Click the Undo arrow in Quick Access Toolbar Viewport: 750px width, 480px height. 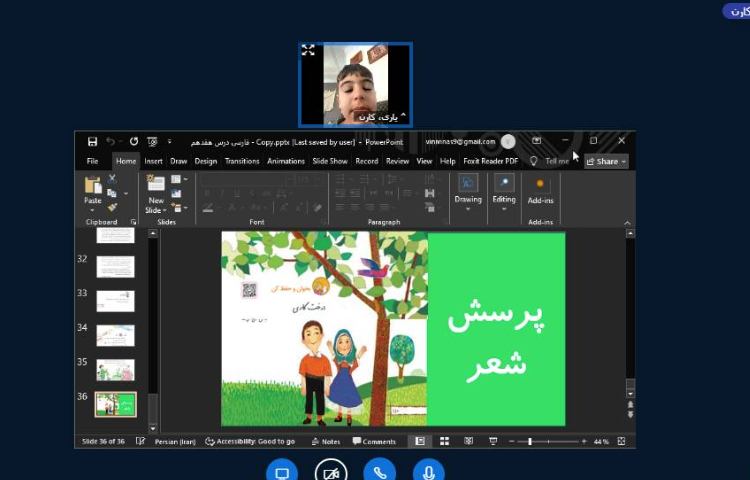(x=110, y=142)
